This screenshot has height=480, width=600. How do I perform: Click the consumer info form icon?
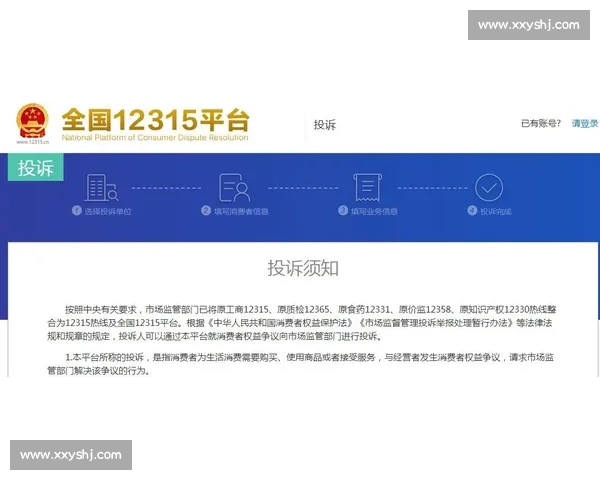coord(234,187)
